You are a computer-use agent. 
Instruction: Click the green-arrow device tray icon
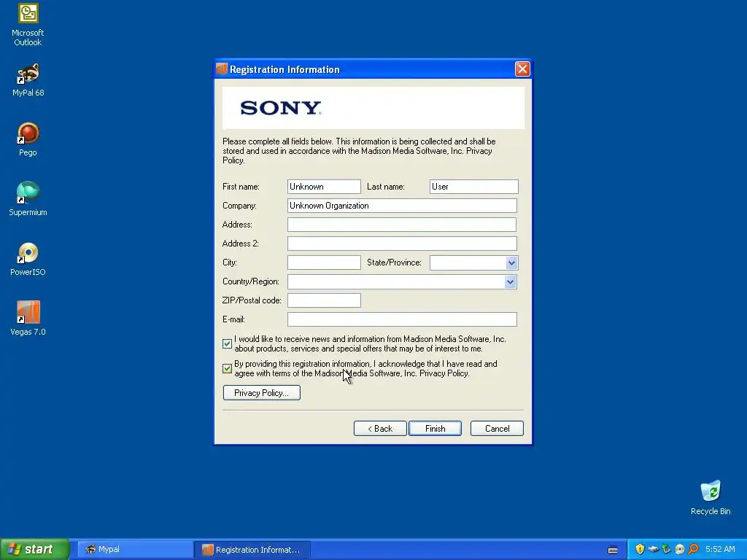click(667, 549)
